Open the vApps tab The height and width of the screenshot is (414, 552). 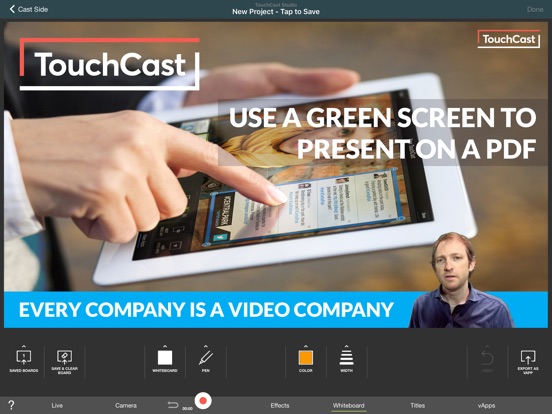coord(487,406)
